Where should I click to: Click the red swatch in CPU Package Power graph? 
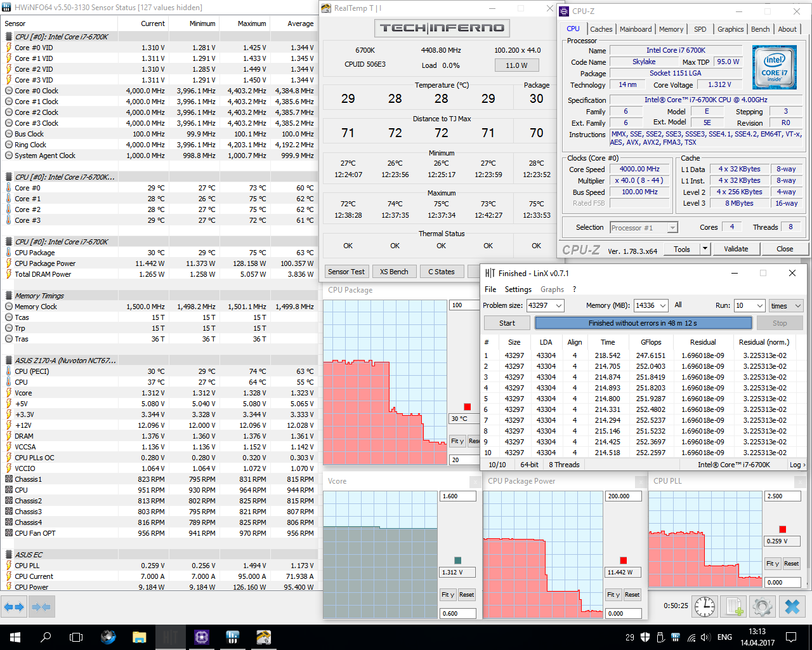coord(624,560)
